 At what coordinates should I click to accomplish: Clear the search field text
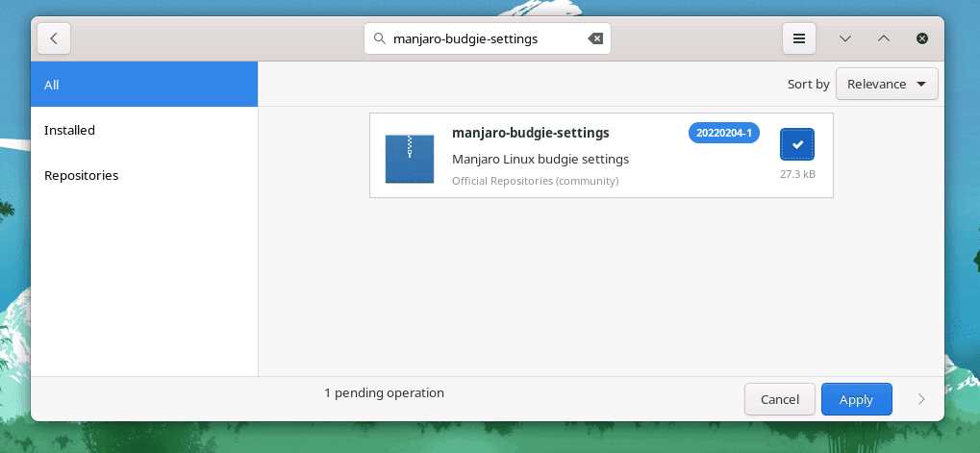click(595, 38)
